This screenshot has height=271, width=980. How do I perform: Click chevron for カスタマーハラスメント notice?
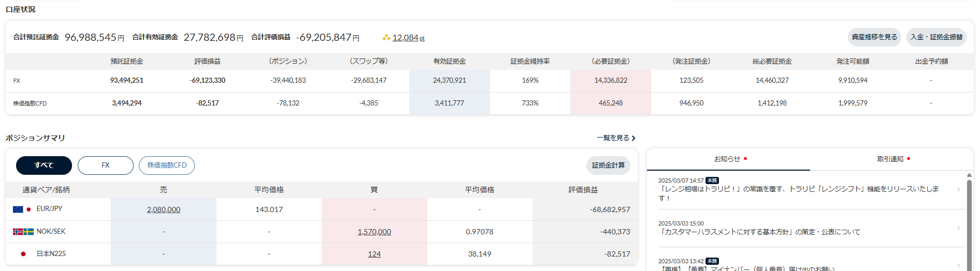[x=958, y=228]
